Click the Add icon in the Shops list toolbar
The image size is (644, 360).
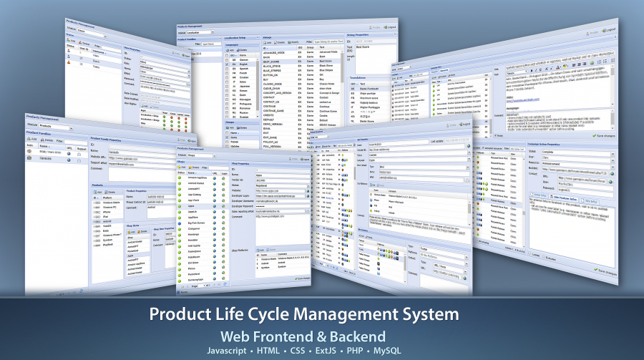pos(180,167)
